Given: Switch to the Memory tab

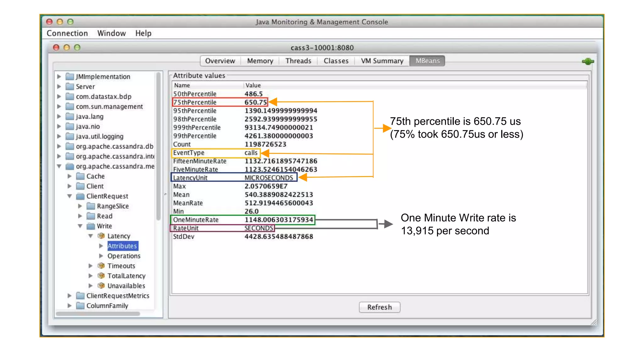Looking at the screenshot, I should [x=260, y=61].
